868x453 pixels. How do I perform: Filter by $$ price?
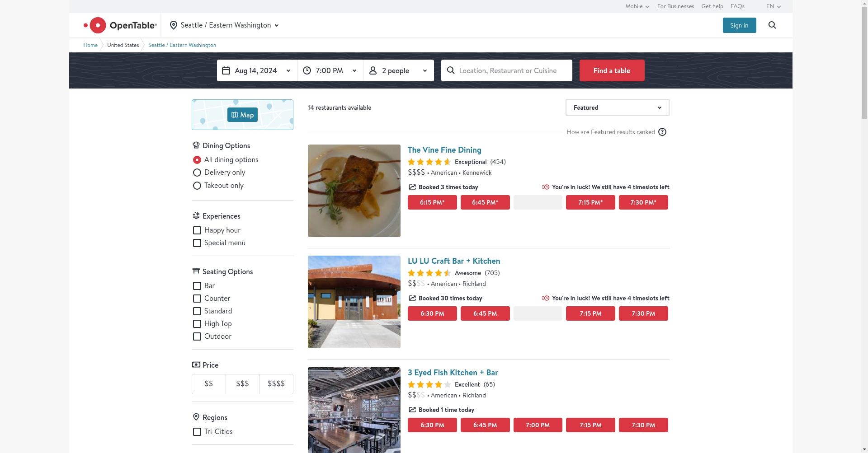tap(209, 384)
